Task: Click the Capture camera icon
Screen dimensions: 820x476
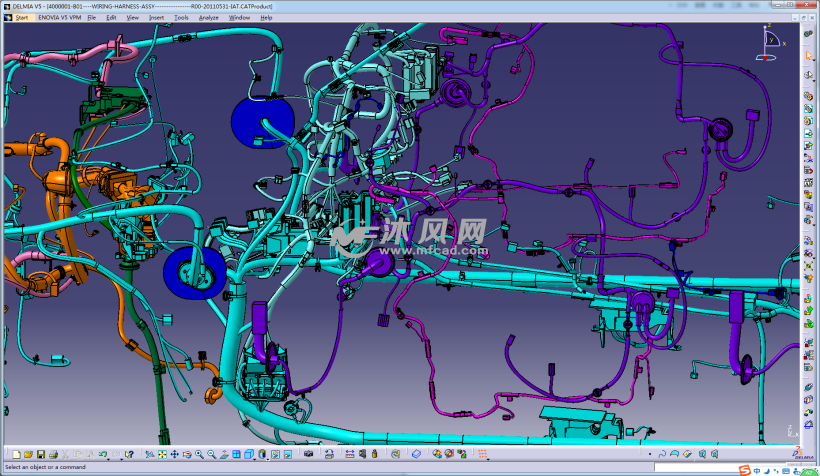Action: pos(308,454)
